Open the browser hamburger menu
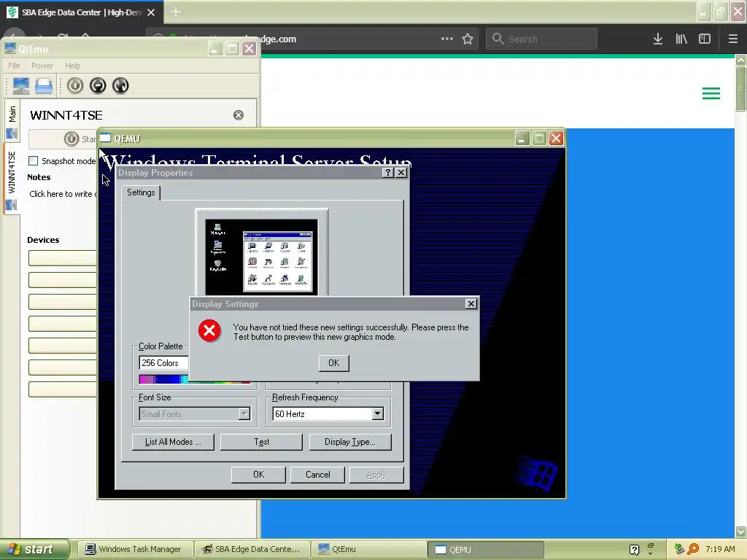Screen dimensions: 747x560 click(732, 39)
